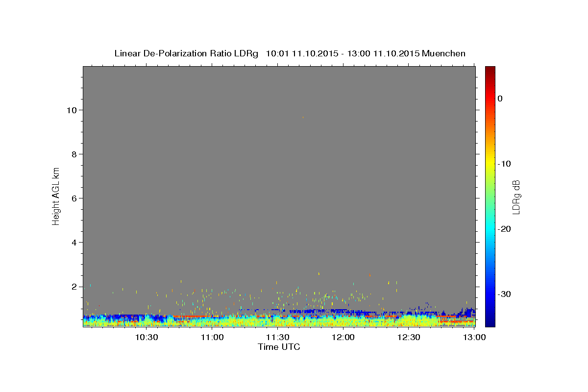Click the 12:30 time tick label
The height and width of the screenshot is (392, 588).
[x=409, y=337]
